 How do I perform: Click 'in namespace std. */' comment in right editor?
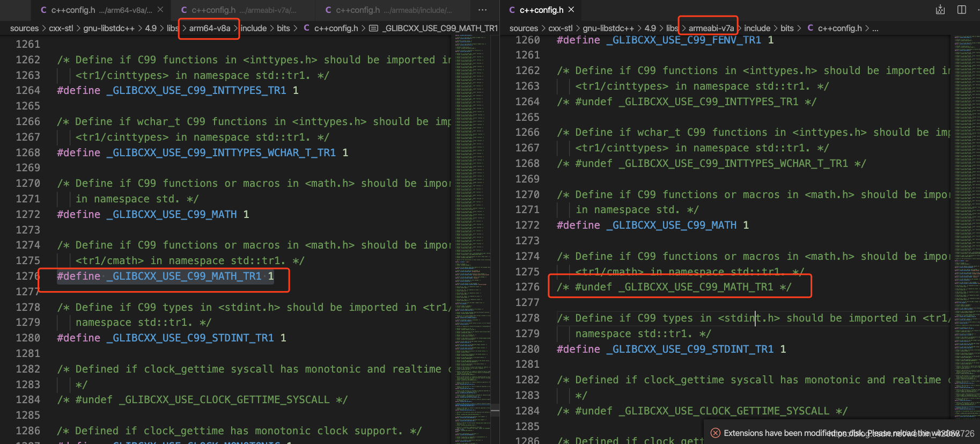[x=637, y=209]
